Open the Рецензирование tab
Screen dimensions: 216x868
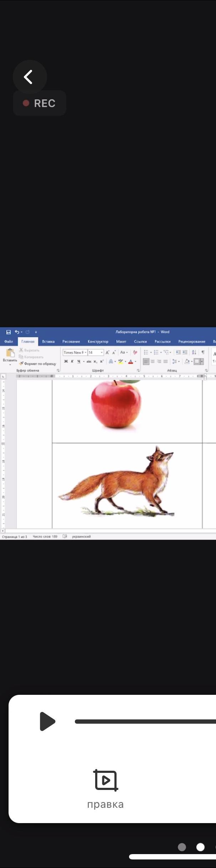click(x=192, y=341)
